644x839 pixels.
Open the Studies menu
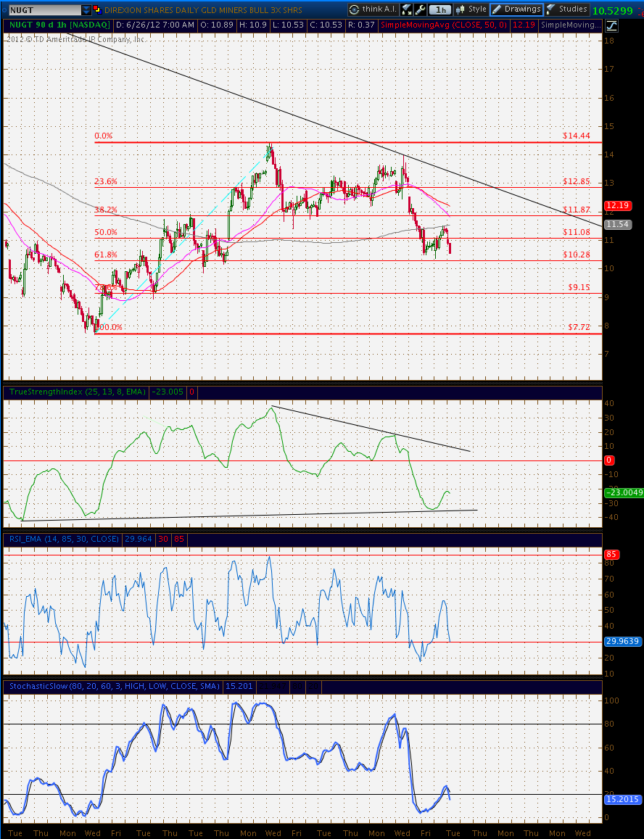coord(567,9)
